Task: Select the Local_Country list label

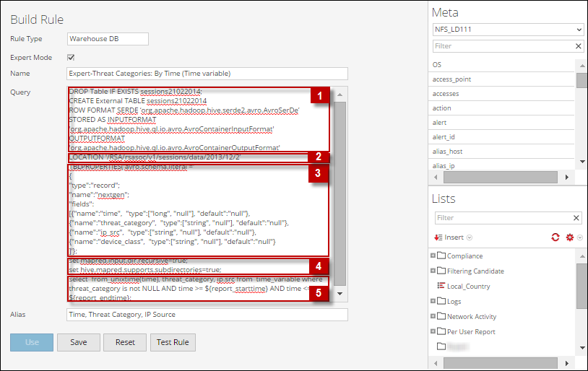Action: coord(468,287)
